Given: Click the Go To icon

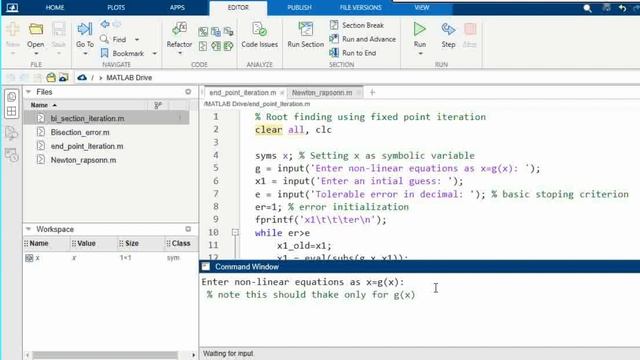Looking at the screenshot, I should point(84,29).
